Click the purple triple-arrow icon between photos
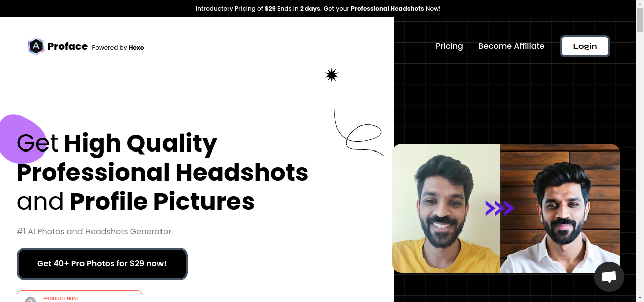644x302 pixels. (x=499, y=208)
